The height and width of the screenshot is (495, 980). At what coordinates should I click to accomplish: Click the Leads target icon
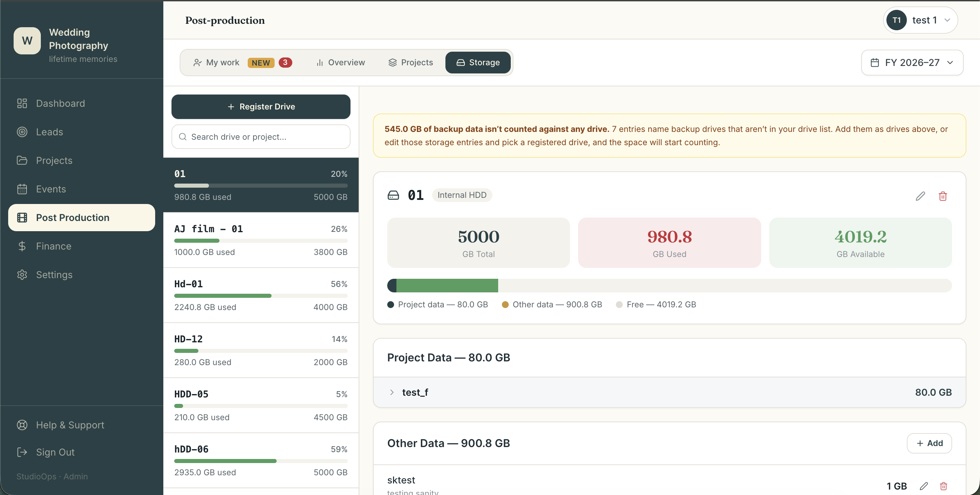pos(22,132)
